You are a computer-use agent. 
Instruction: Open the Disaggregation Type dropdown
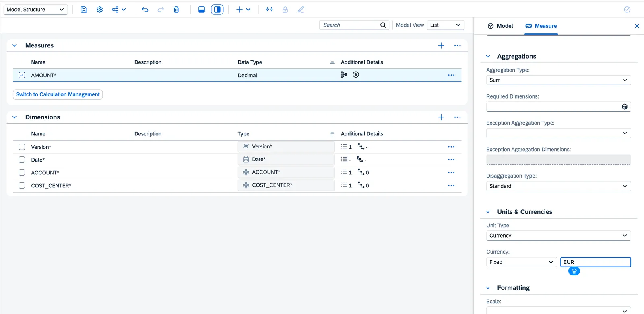(x=558, y=186)
